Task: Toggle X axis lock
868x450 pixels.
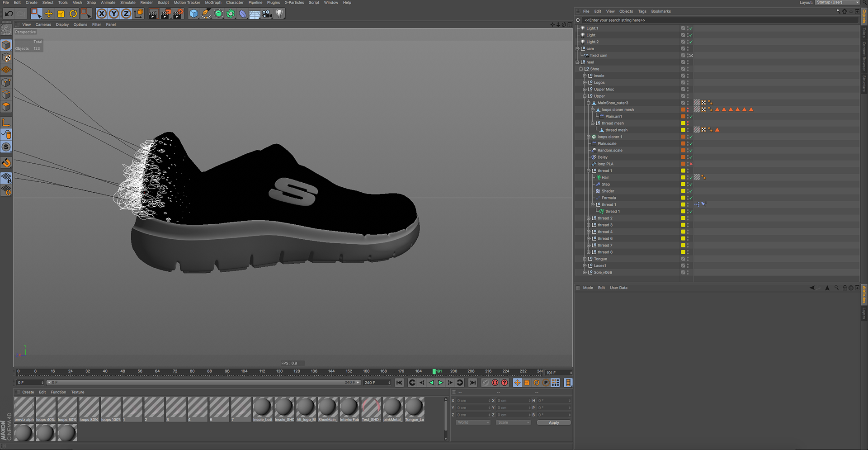Action: coord(102,14)
